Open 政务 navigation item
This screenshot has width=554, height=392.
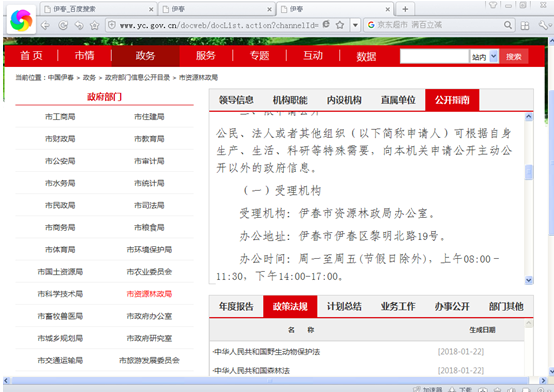coord(146,55)
